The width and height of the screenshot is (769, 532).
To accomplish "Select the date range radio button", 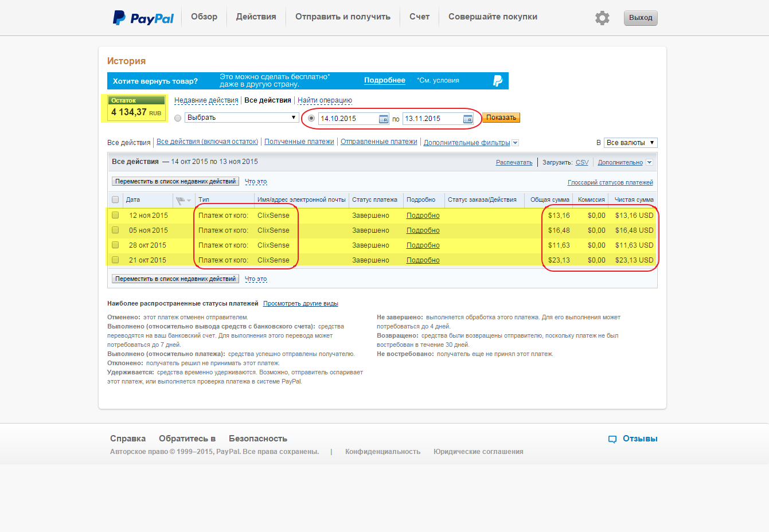I will tap(311, 118).
